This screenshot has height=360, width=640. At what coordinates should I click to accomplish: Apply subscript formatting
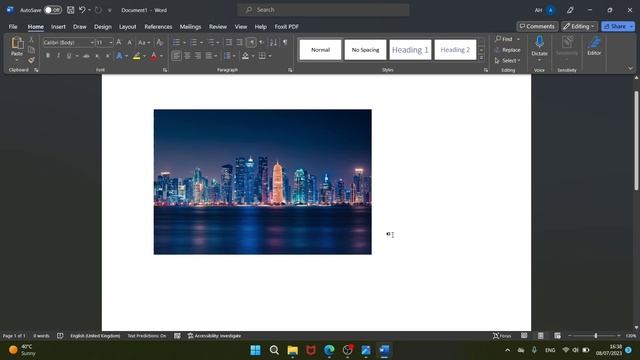[x=97, y=56]
